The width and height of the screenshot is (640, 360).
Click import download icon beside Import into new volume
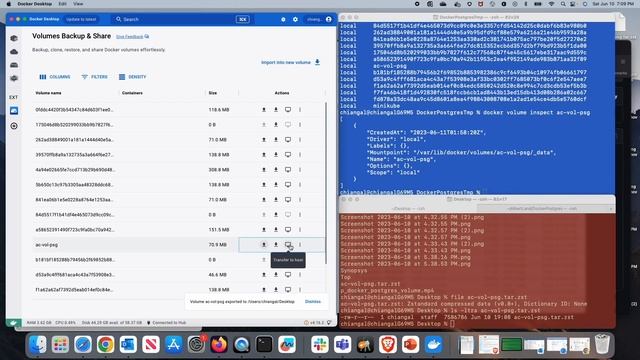317,62
